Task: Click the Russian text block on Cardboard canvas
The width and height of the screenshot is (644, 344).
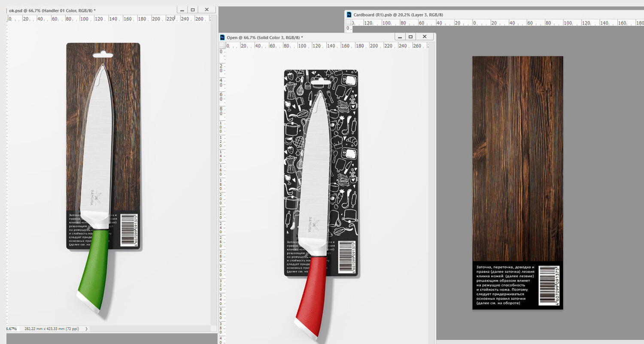Action: click(504, 285)
